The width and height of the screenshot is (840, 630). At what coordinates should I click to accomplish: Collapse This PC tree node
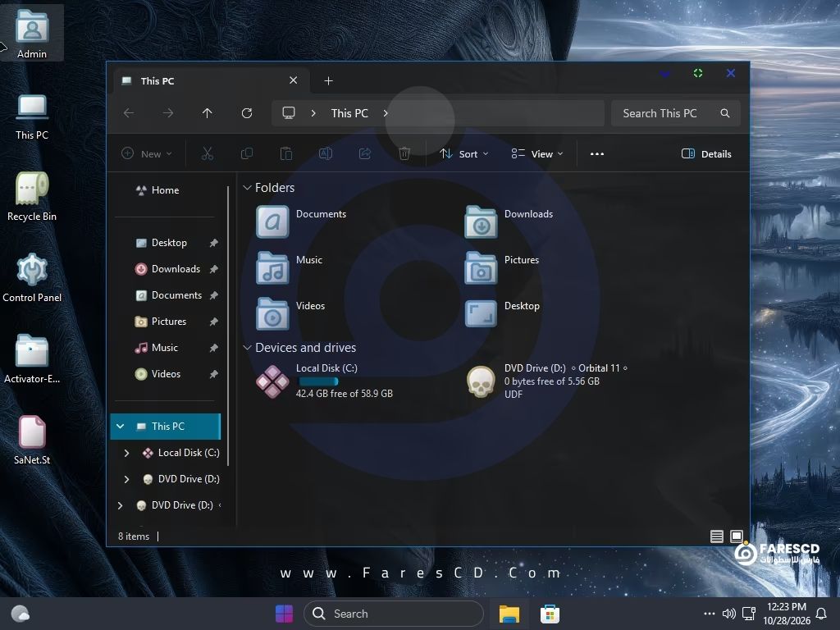pos(121,427)
